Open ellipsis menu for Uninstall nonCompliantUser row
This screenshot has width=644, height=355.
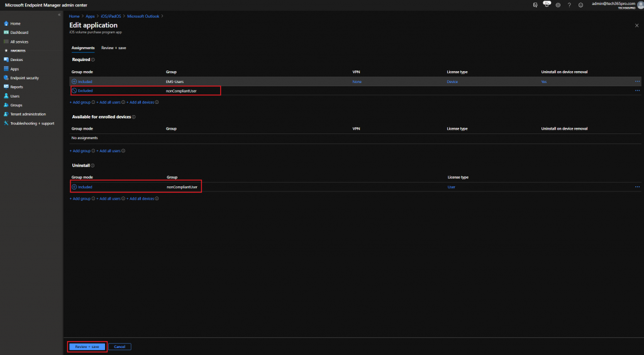click(x=637, y=187)
